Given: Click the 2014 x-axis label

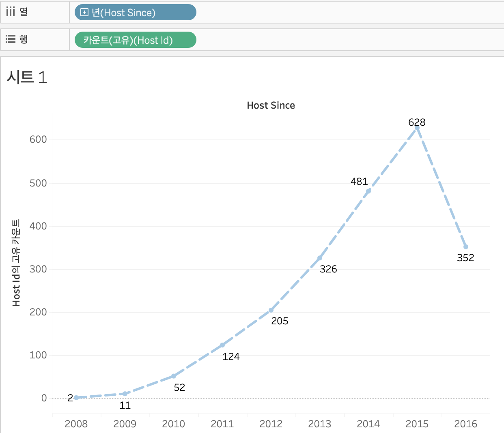Looking at the screenshot, I should (x=368, y=424).
